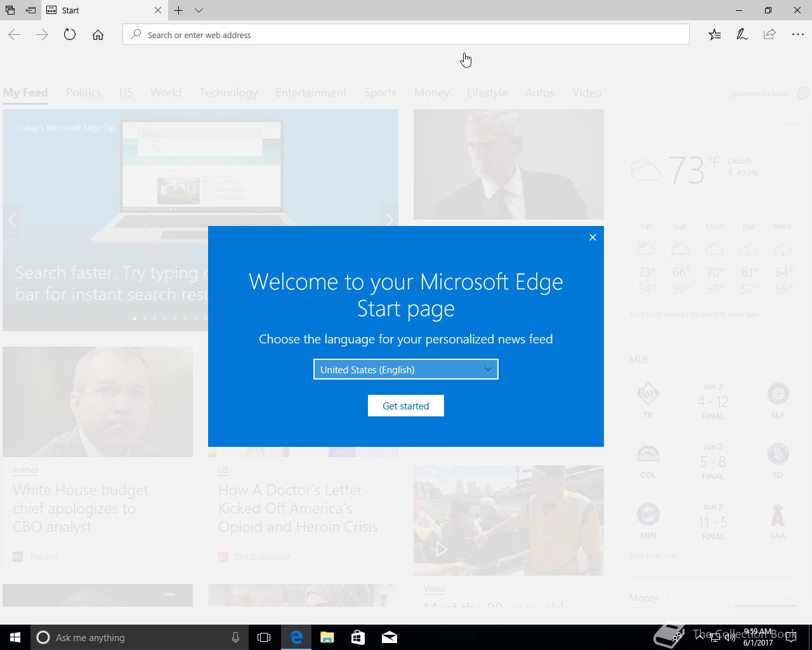Click the search or web address box

click(x=406, y=35)
